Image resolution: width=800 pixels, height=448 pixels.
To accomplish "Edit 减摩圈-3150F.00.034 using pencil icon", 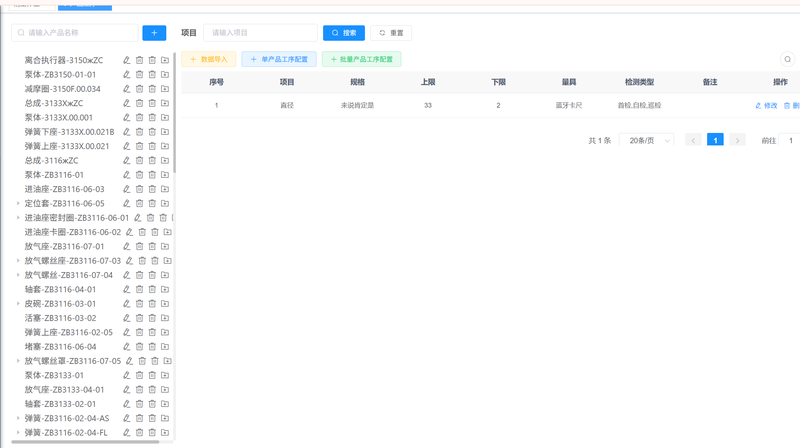I will point(127,89).
